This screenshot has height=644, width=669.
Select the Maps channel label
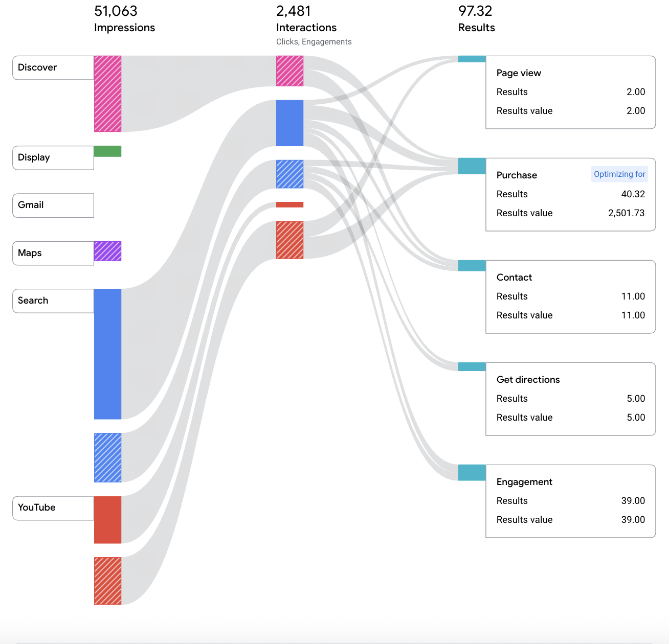click(x=53, y=254)
